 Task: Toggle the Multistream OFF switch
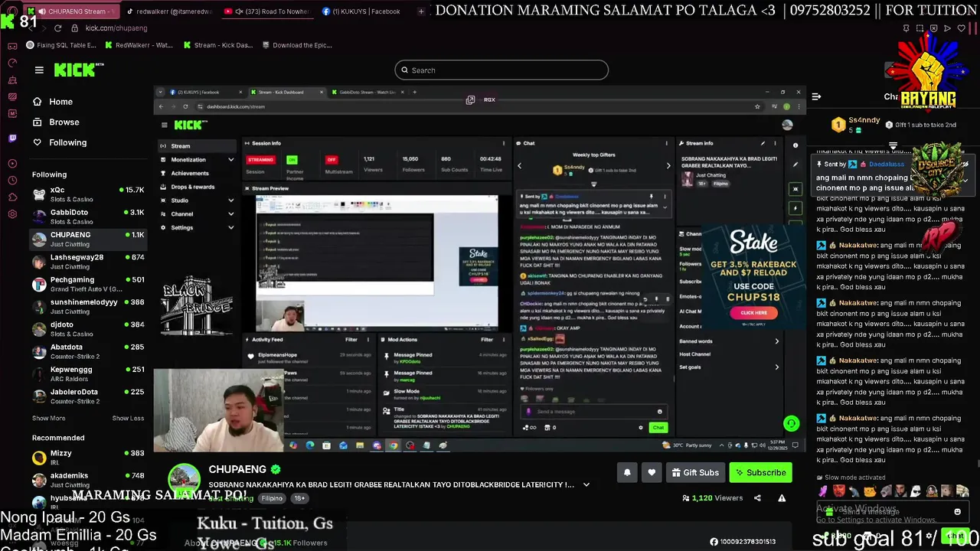pos(332,160)
